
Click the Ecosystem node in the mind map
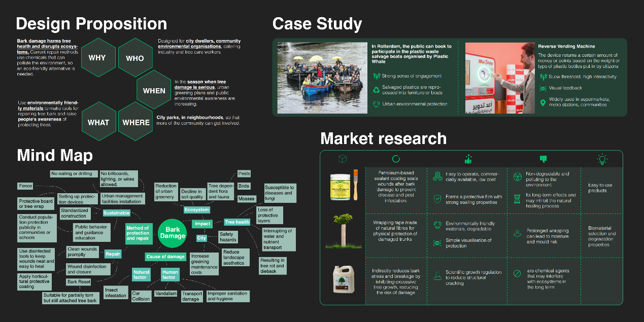tap(196, 209)
